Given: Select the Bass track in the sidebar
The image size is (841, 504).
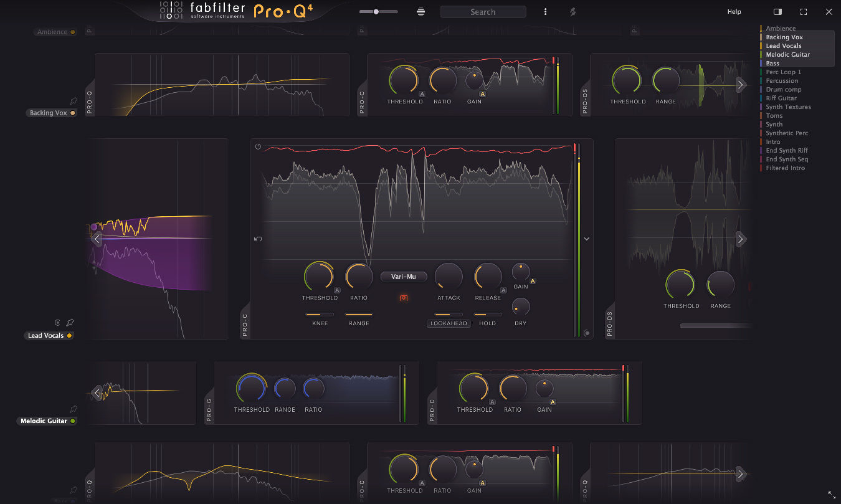Looking at the screenshot, I should click(x=772, y=63).
